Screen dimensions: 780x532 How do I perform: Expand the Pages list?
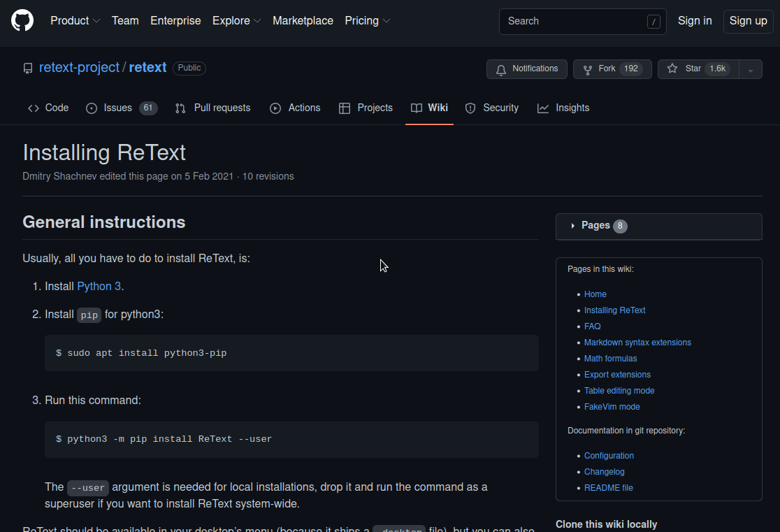(658, 226)
